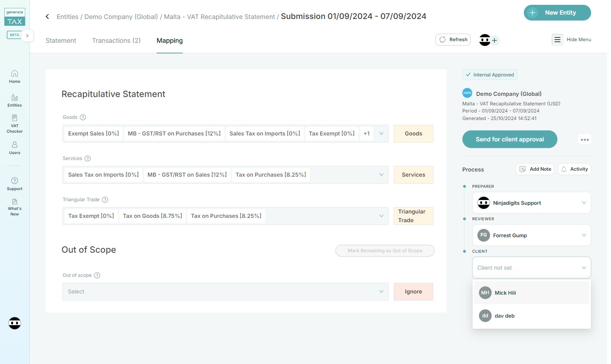Expand the Goods tax rates dropdown
611x364 pixels.
point(381,133)
